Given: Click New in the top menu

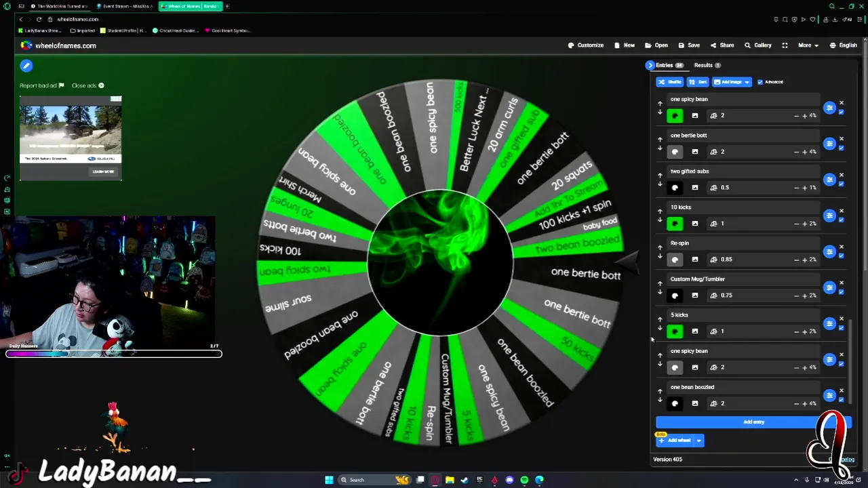Looking at the screenshot, I should 625,45.
